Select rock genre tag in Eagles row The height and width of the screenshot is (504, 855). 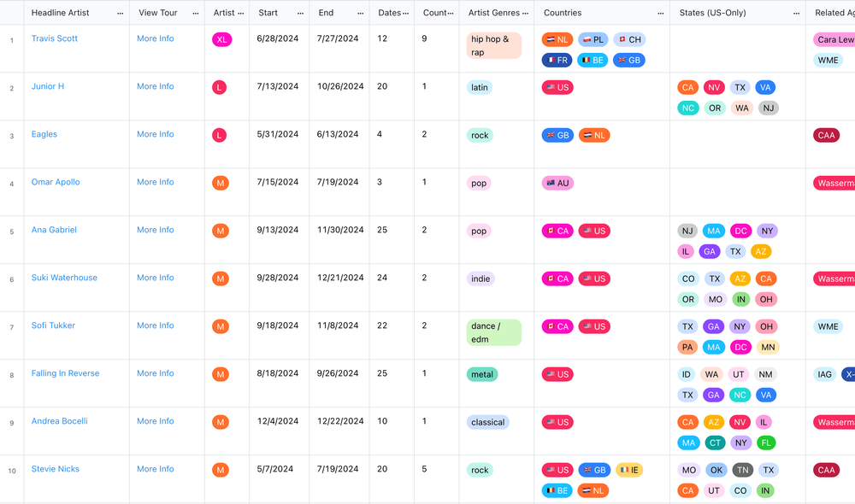click(480, 135)
